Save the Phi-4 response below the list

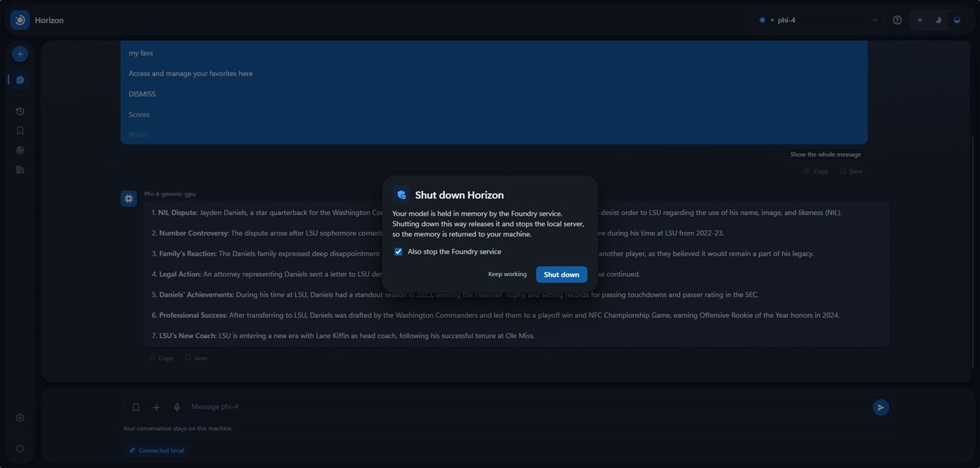point(196,358)
